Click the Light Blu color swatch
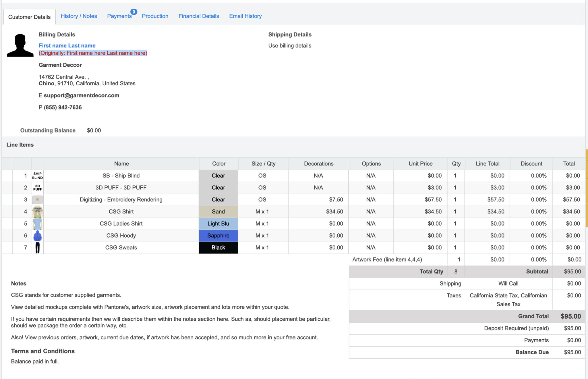588x379 pixels. click(218, 224)
